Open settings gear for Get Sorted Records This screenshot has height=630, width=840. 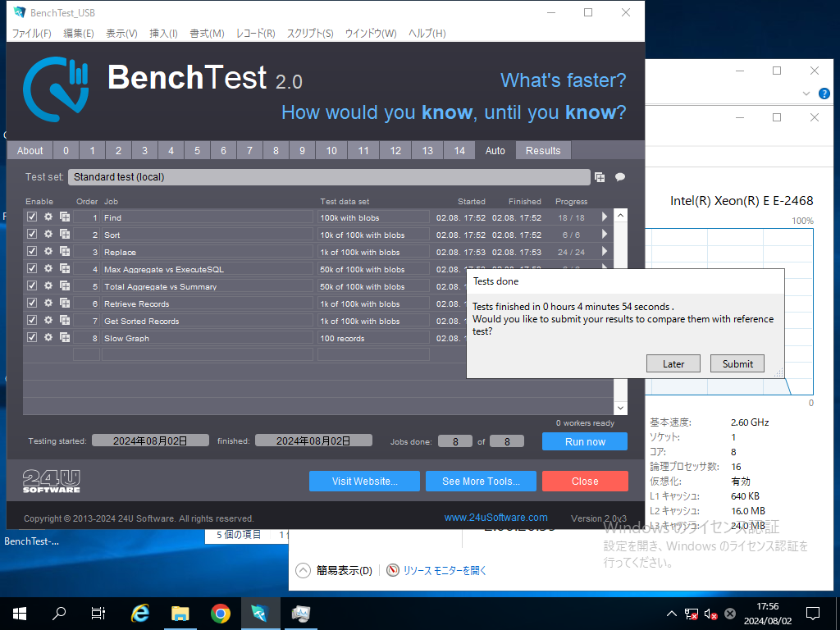click(x=48, y=320)
